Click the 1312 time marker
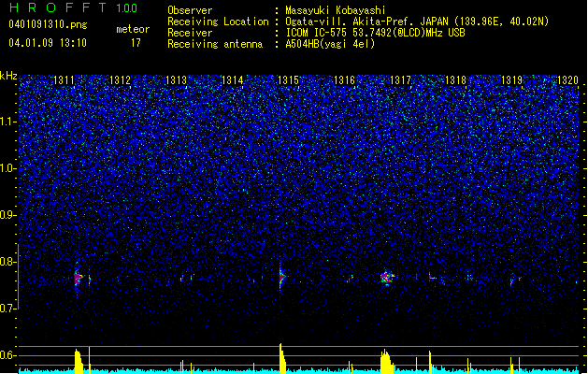The height and width of the screenshot is (374, 588). point(120,80)
